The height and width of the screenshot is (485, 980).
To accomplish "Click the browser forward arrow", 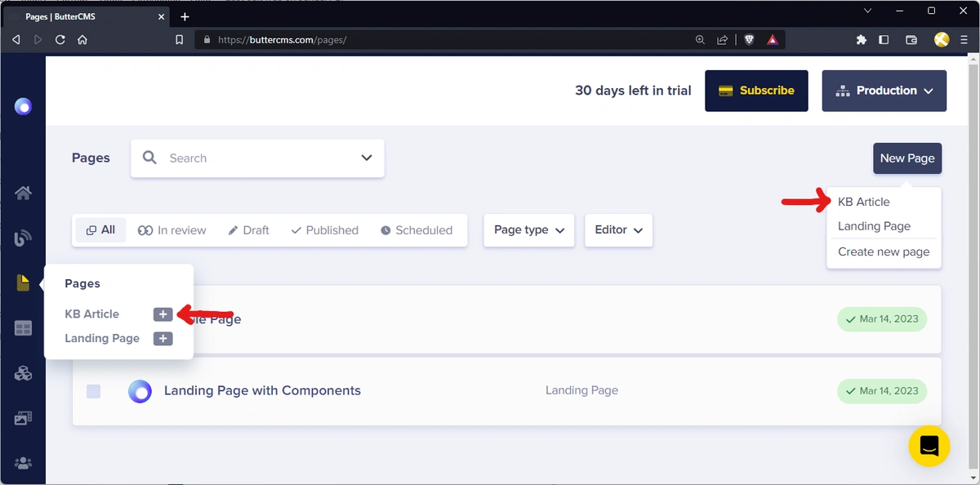I will pos(38,39).
